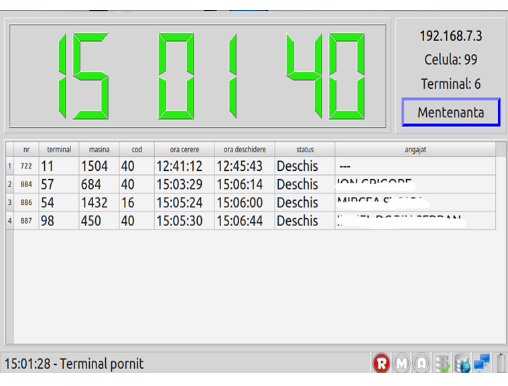
Task: Click the database icon with green checkmark
Action: pyautogui.click(x=442, y=363)
